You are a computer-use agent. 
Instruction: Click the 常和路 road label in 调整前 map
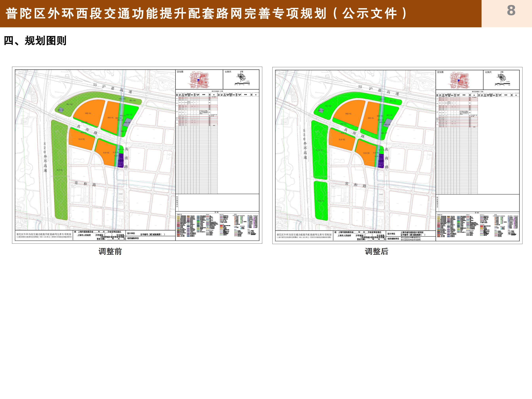click(85, 184)
